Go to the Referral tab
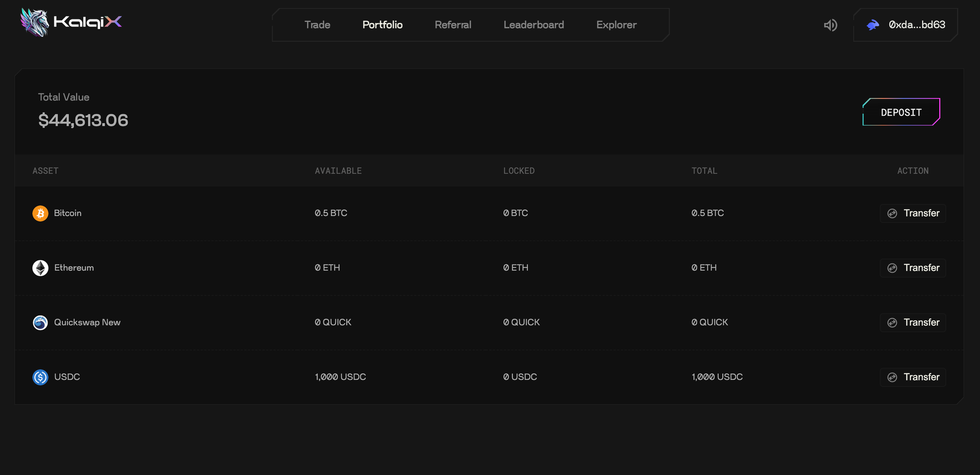 coord(453,25)
